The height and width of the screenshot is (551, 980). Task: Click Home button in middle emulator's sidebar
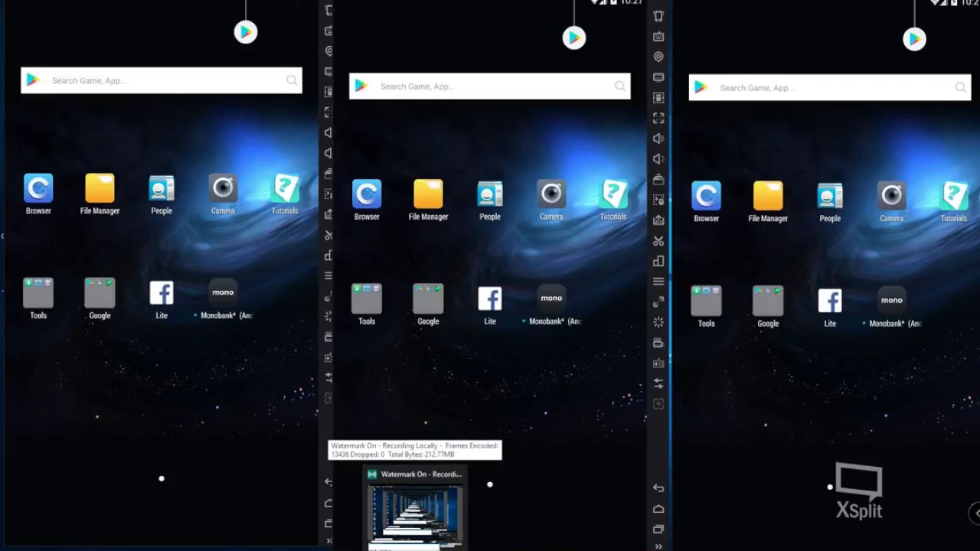[x=658, y=509]
